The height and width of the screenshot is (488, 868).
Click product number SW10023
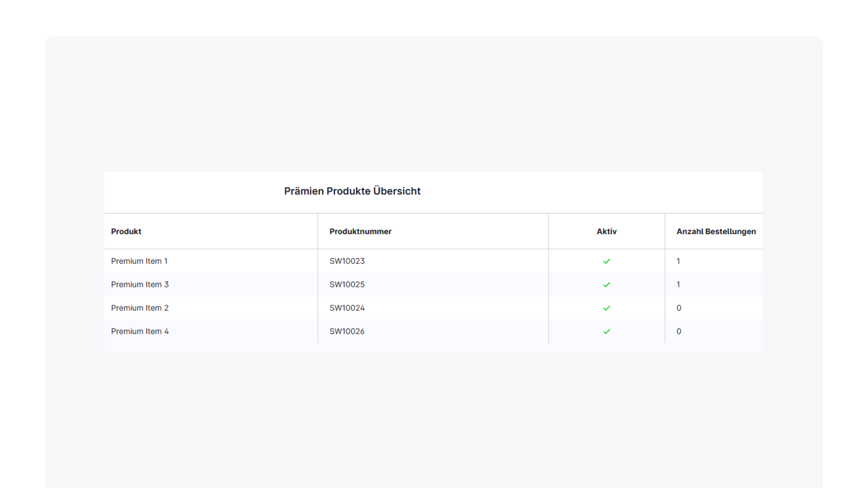(x=347, y=261)
